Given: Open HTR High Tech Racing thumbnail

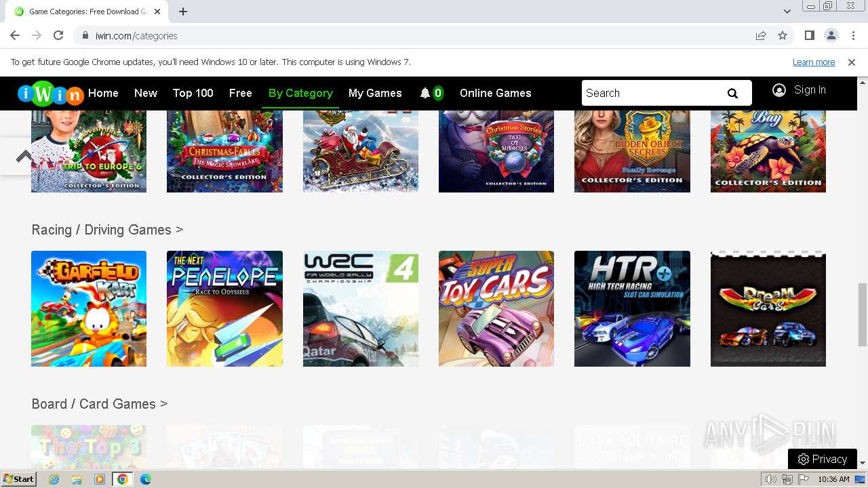Looking at the screenshot, I should pos(632,309).
